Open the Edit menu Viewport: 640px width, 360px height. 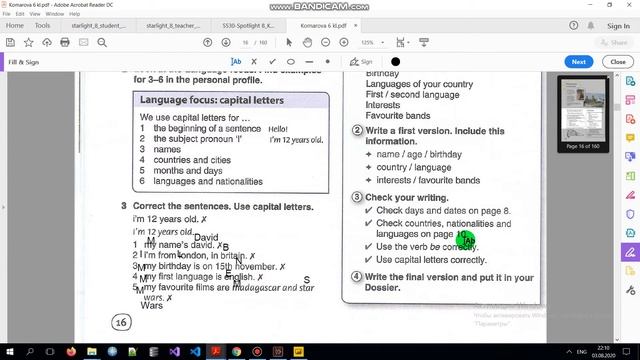pos(20,14)
